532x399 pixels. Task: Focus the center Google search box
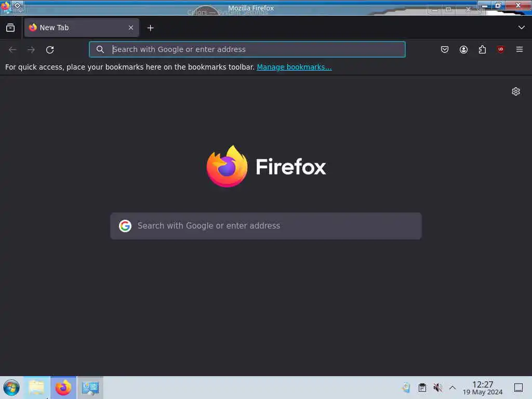tap(266, 226)
